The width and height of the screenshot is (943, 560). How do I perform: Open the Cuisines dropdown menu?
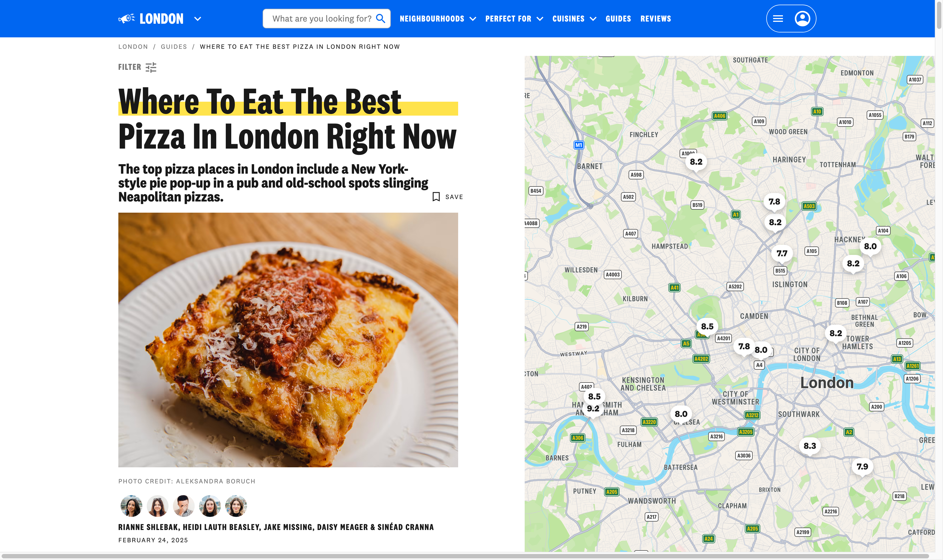(574, 19)
